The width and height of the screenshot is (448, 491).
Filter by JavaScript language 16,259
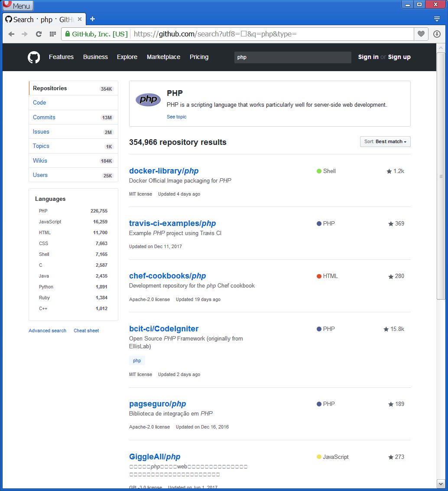[73, 222]
